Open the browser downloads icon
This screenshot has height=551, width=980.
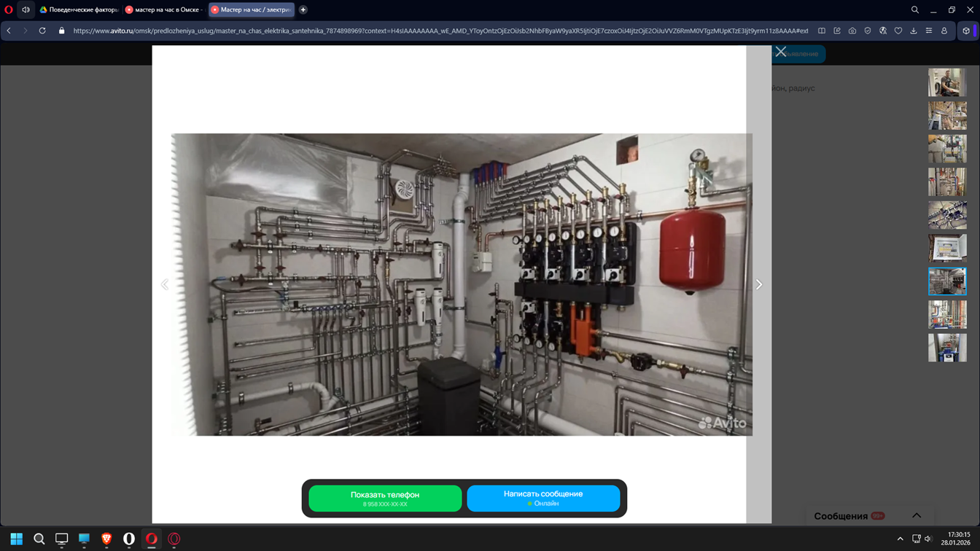[x=914, y=31]
